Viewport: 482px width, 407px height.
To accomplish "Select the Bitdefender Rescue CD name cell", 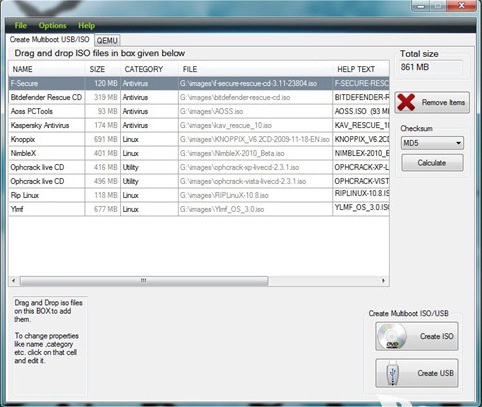I will (x=46, y=97).
